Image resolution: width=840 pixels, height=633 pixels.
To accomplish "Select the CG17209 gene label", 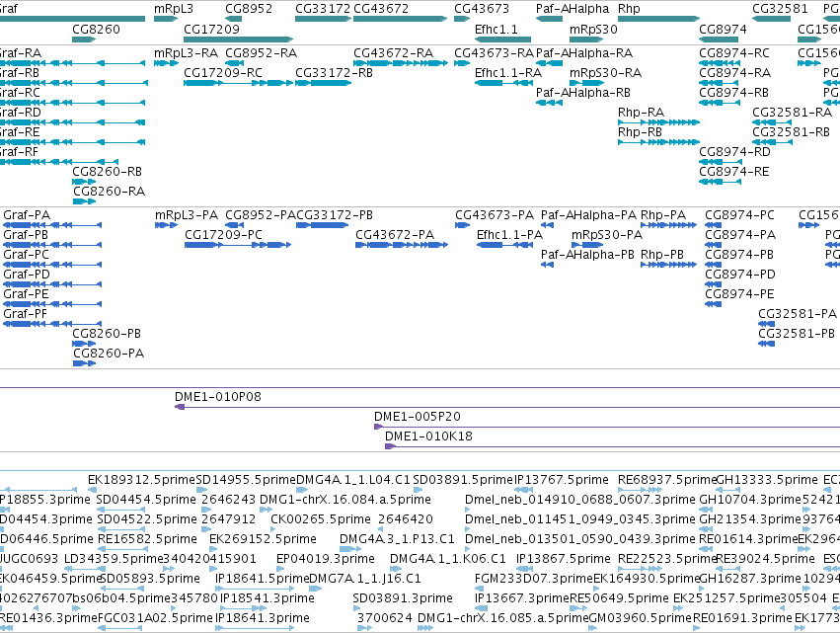I will [x=211, y=29].
